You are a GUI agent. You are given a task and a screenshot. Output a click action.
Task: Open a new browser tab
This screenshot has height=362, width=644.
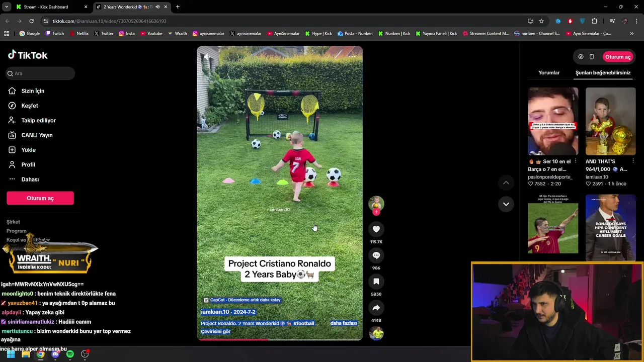pyautogui.click(x=178, y=7)
